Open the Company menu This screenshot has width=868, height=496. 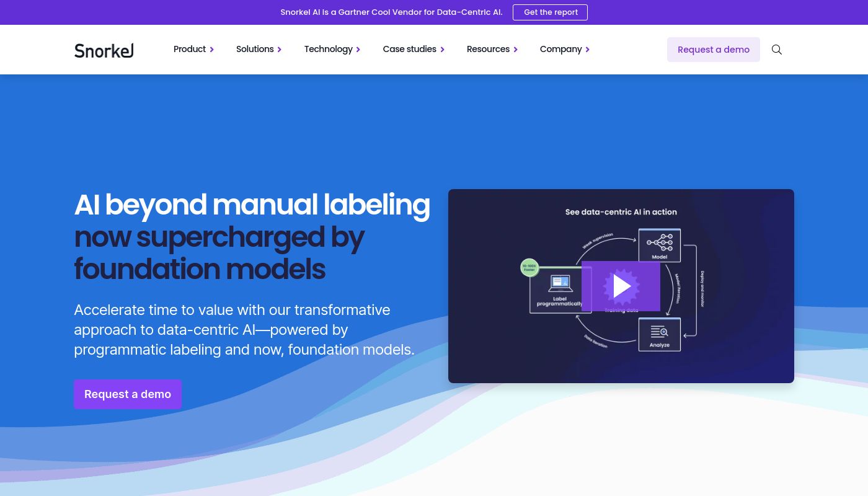pos(565,49)
